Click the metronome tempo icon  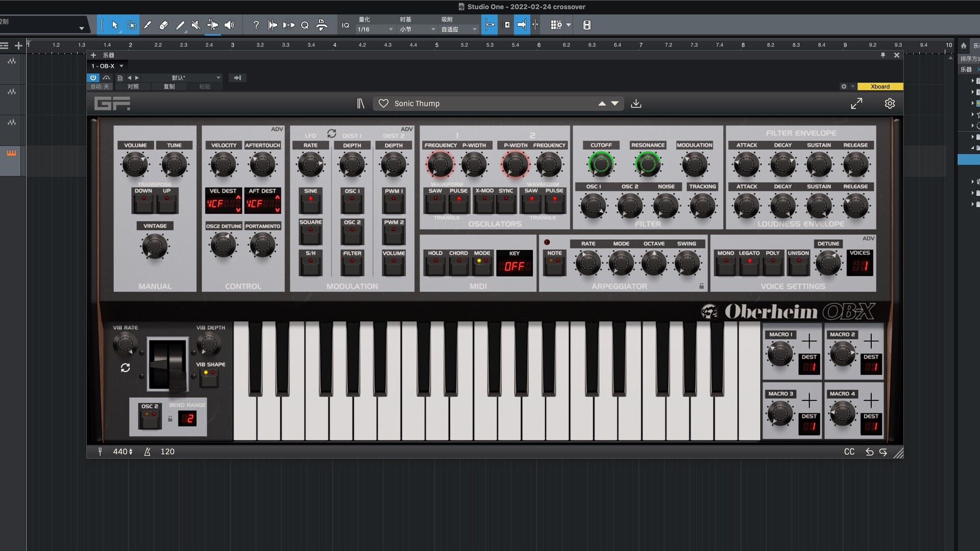148,452
